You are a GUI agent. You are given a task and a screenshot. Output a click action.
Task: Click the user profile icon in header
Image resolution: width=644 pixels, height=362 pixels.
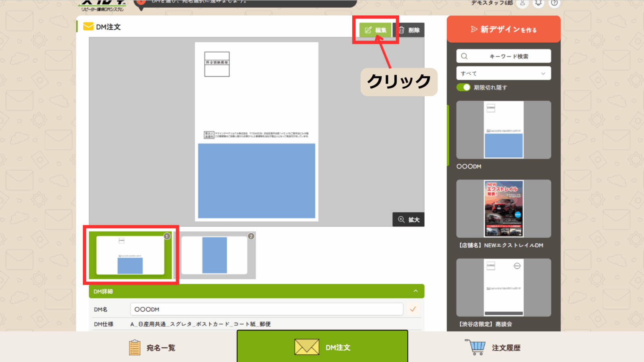click(x=522, y=3)
